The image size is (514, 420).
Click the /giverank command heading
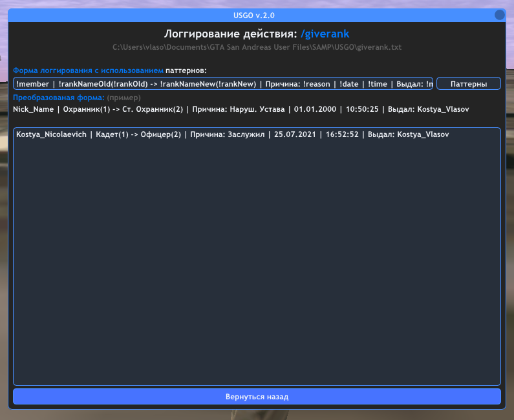coord(325,34)
